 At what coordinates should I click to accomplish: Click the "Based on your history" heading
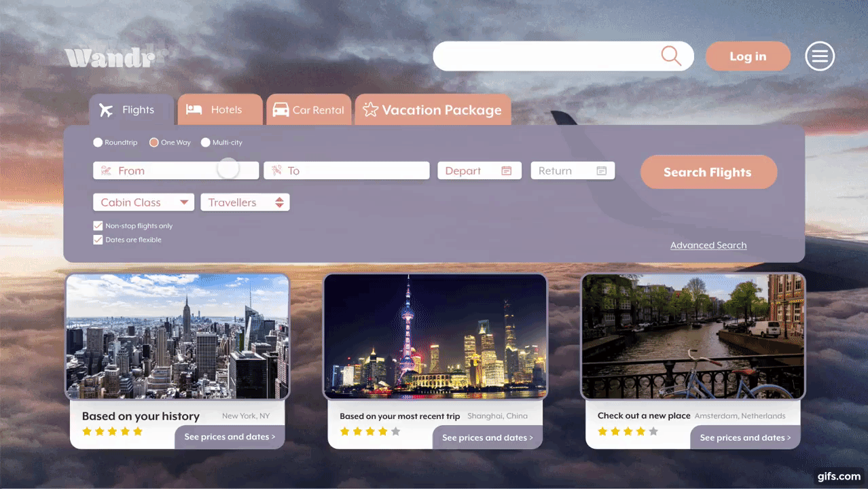coord(141,416)
